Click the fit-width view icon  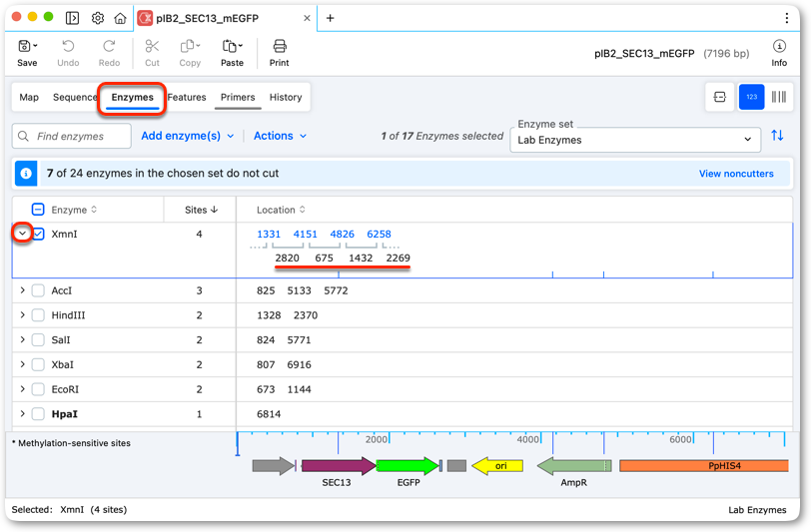pyautogui.click(x=719, y=97)
